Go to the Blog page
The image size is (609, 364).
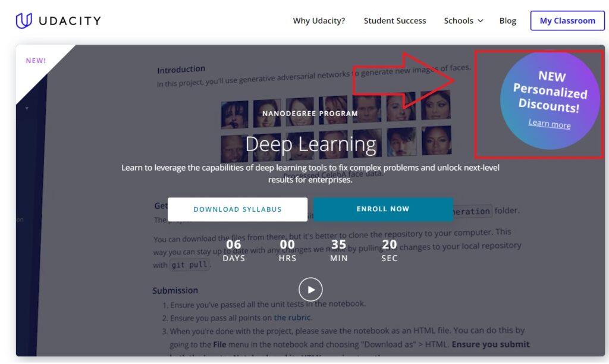pyautogui.click(x=507, y=20)
